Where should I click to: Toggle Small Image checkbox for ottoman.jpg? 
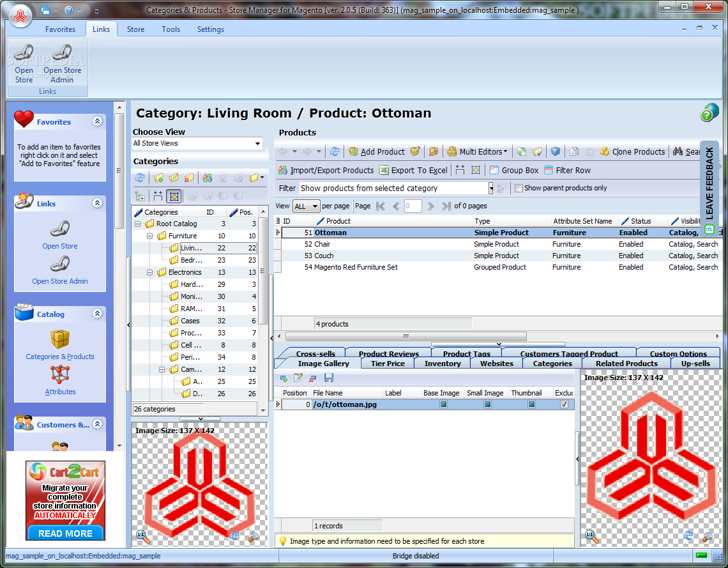tap(487, 404)
